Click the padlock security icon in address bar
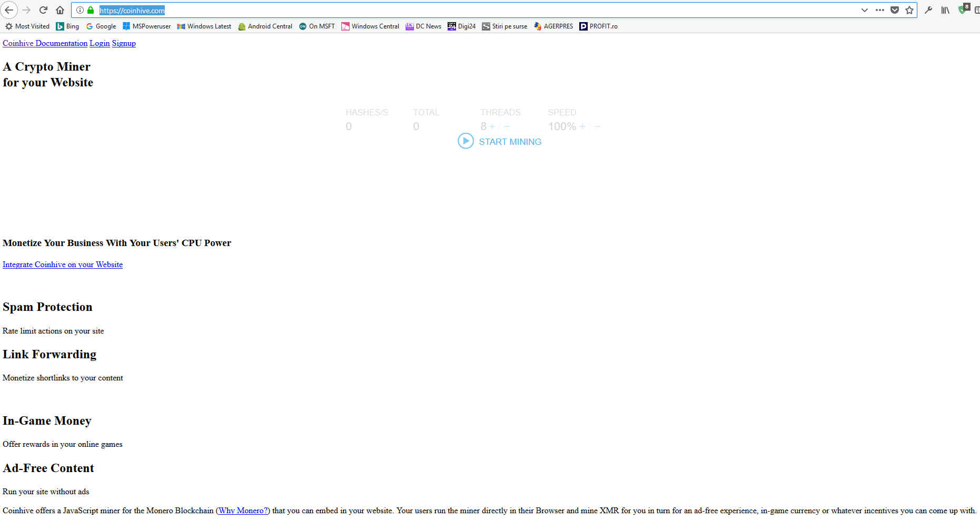The width and height of the screenshot is (980, 519). pos(91,10)
